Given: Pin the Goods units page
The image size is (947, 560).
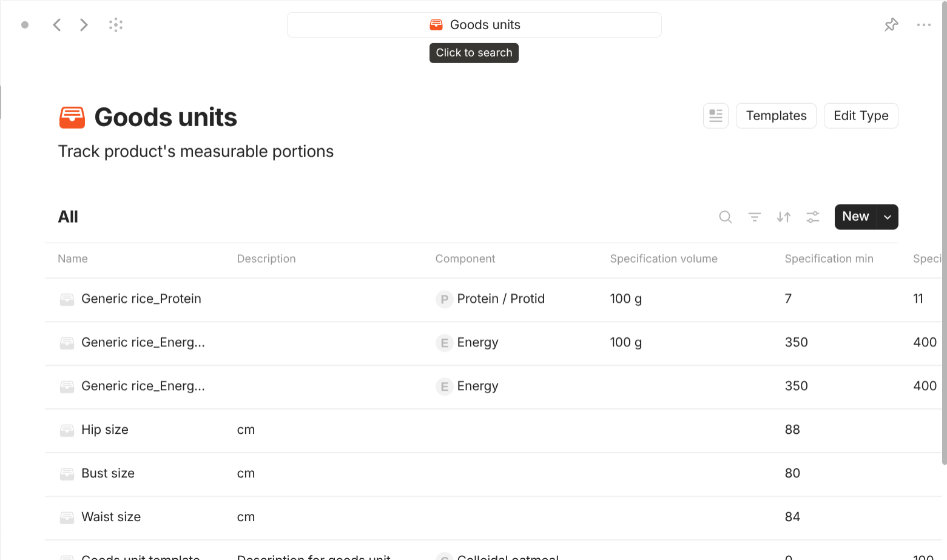Looking at the screenshot, I should [891, 24].
